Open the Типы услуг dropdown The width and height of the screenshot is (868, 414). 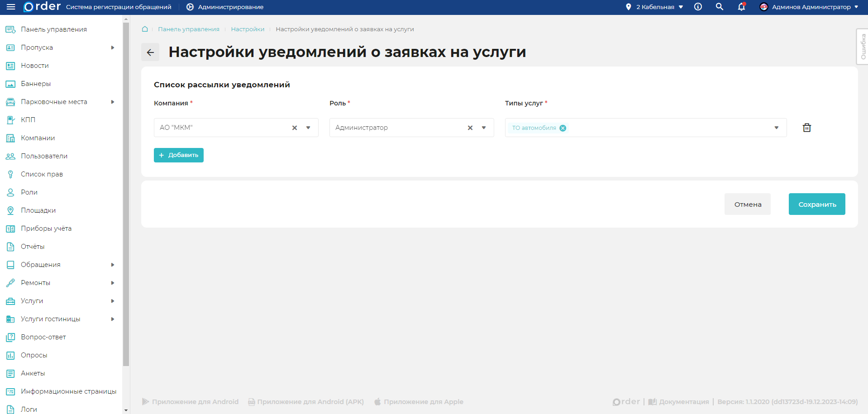click(776, 128)
